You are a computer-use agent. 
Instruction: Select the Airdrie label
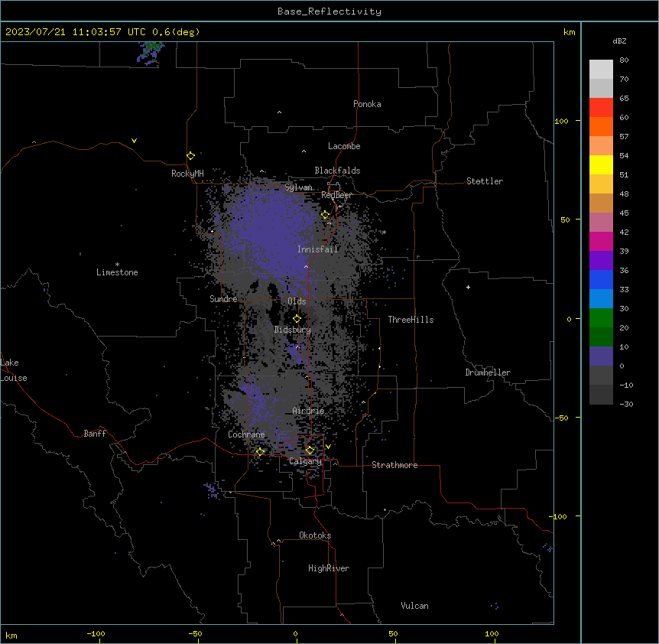(309, 411)
